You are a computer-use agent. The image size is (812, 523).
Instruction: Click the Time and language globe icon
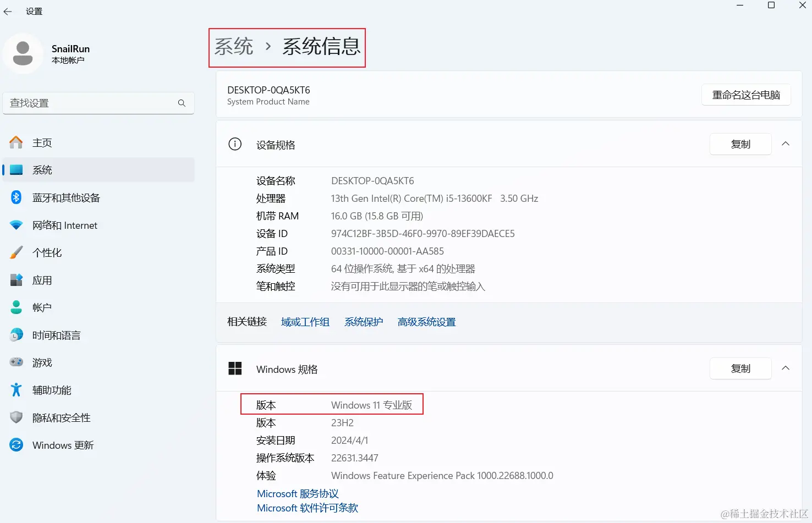pyautogui.click(x=17, y=335)
